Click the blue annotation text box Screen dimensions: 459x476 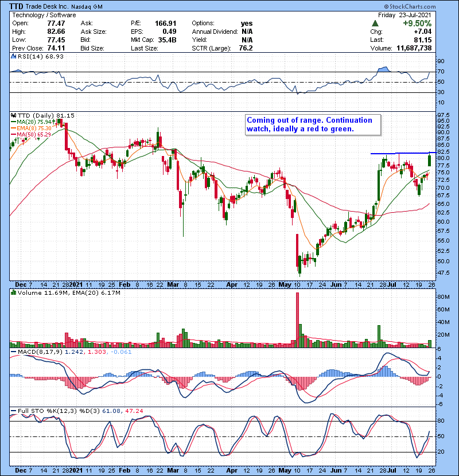313,124
